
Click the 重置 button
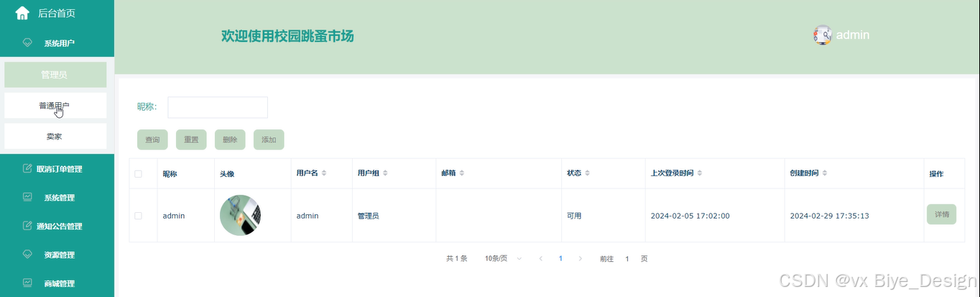click(191, 140)
